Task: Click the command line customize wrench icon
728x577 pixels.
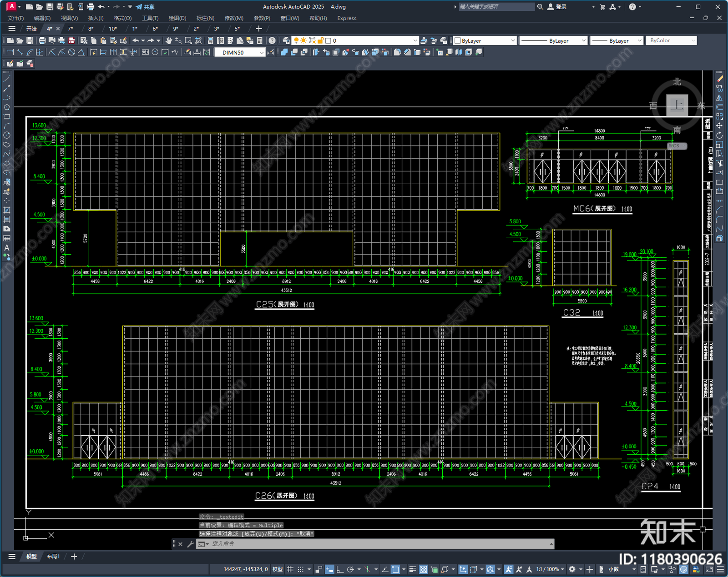Action: pos(190,544)
